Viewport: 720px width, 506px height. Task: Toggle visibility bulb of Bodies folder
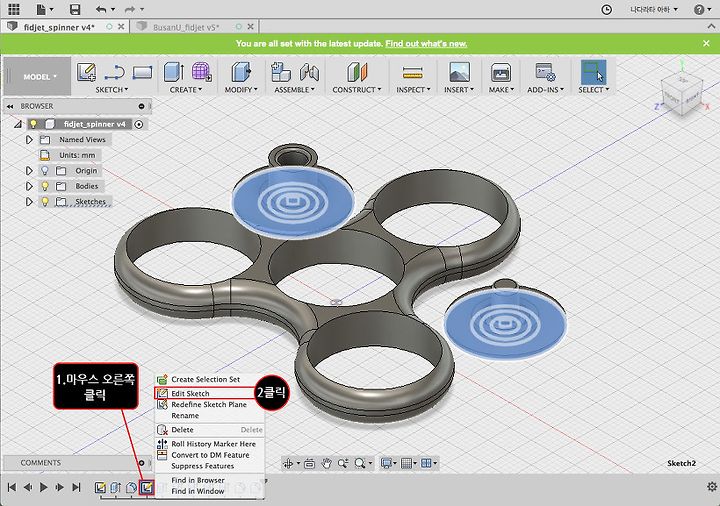[x=45, y=186]
